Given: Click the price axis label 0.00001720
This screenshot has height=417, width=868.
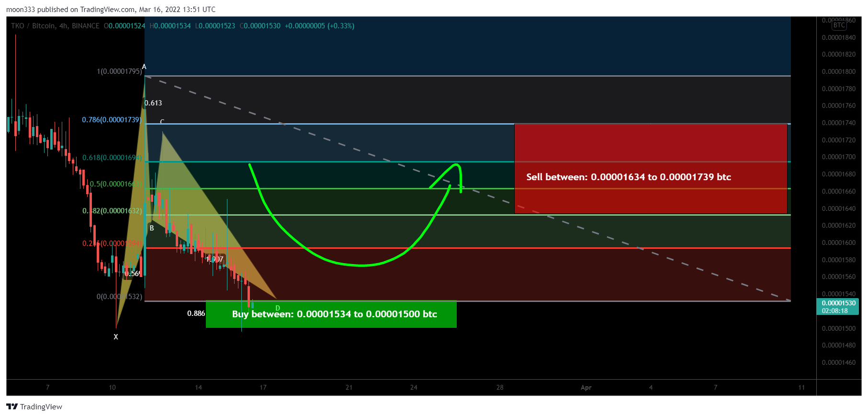Looking at the screenshot, I should (838, 140).
